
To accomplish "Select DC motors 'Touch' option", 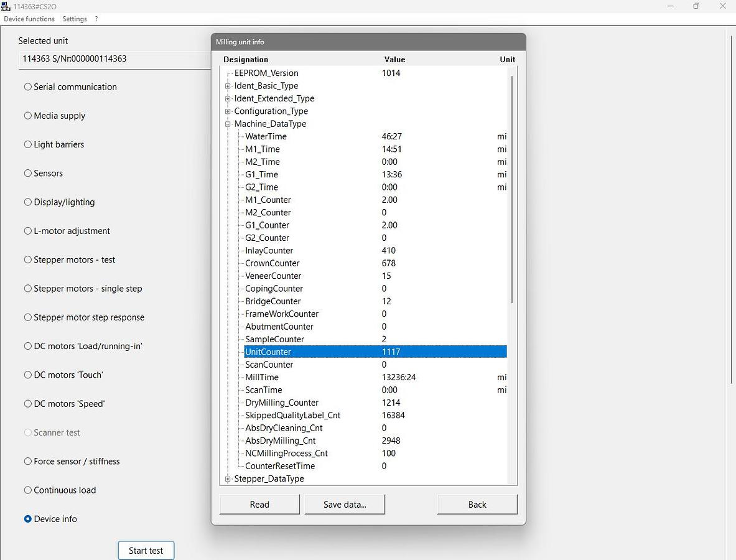I will click(x=63, y=375).
